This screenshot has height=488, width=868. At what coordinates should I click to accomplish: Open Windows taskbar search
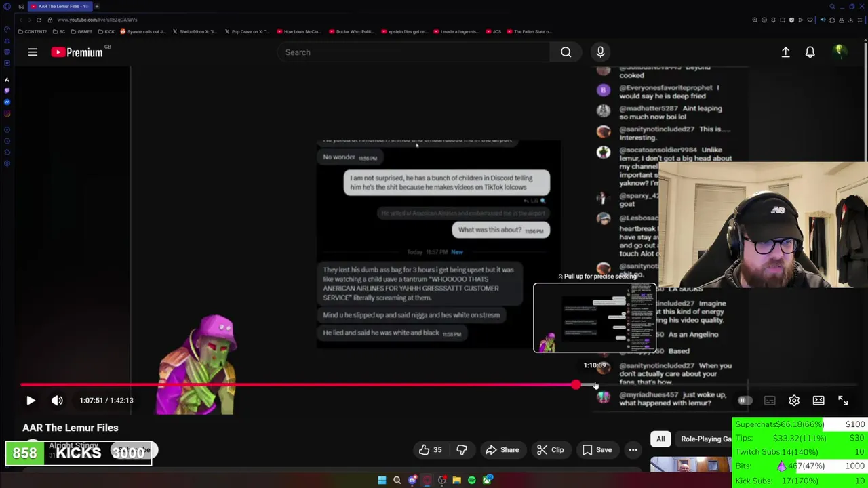(x=397, y=480)
